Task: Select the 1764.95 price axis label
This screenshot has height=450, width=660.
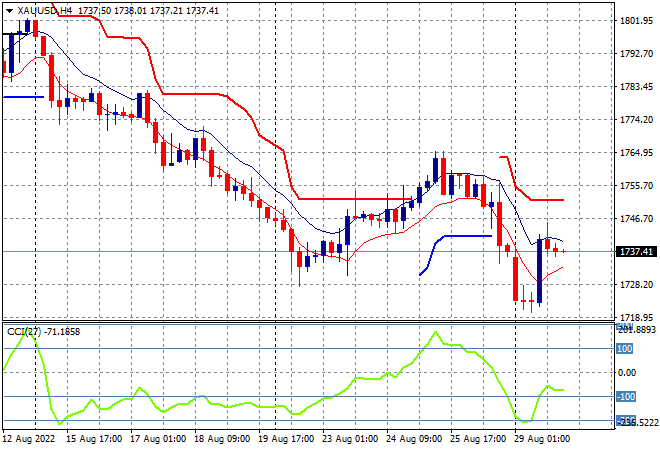Action: (636, 152)
